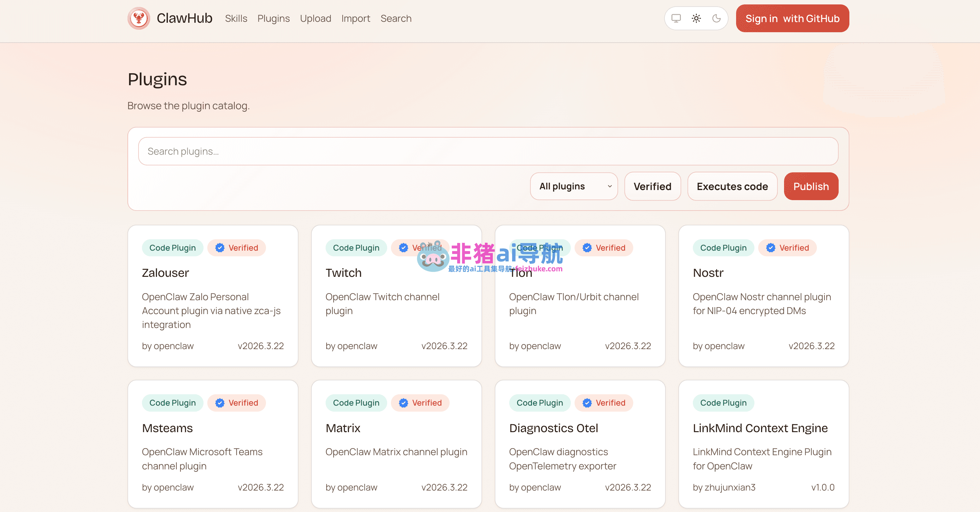Click the Code Plugin tag on Twitch
The height and width of the screenshot is (512, 980).
coord(356,248)
